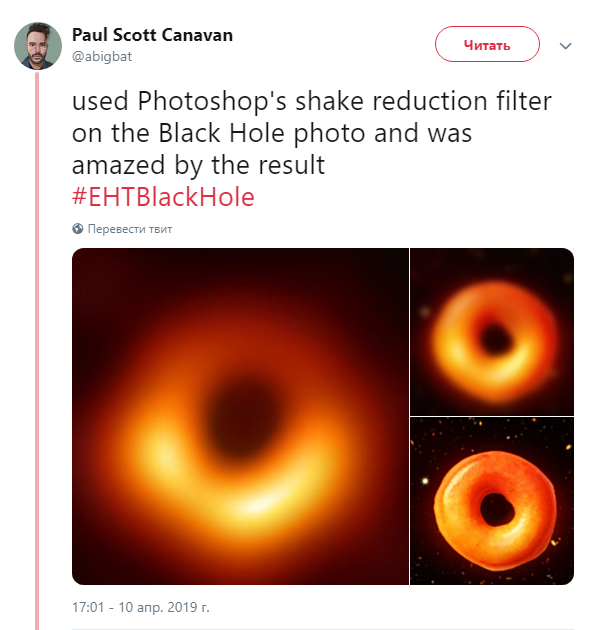View the sharp glazed donut image
Screen dimensions: 606x630
(492, 501)
